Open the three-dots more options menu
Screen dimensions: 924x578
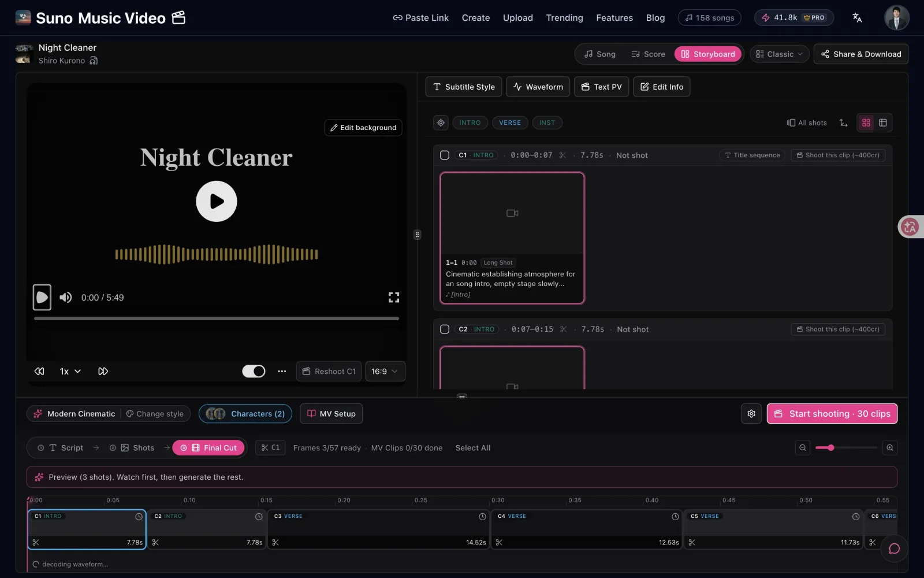(x=282, y=371)
